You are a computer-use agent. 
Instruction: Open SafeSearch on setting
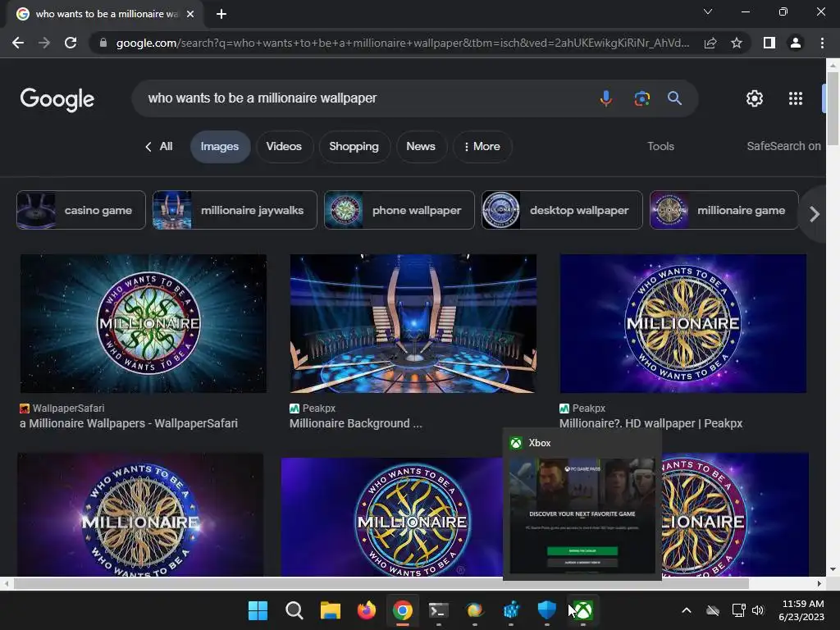coord(783,146)
